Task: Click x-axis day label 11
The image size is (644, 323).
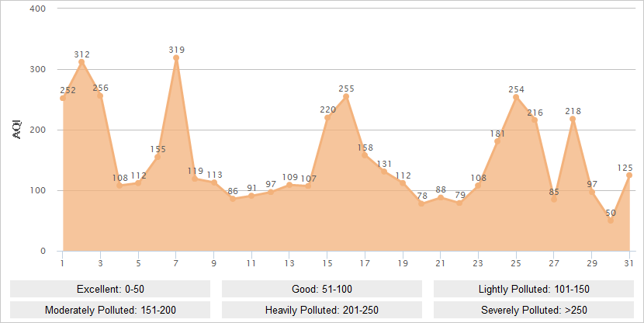Action: (x=251, y=263)
